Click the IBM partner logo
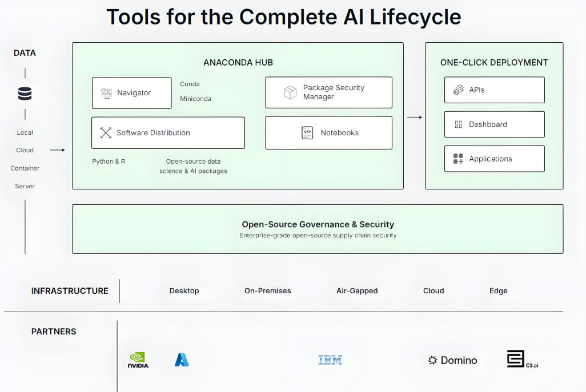 [x=330, y=360]
